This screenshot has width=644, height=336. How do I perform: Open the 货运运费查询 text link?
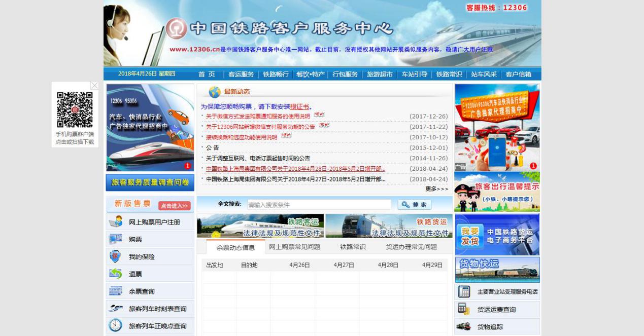[496, 310]
